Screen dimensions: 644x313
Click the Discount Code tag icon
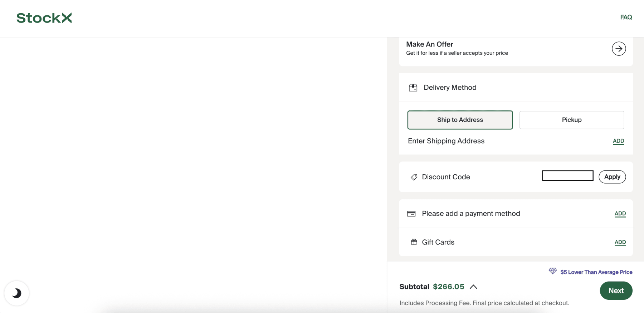414,177
